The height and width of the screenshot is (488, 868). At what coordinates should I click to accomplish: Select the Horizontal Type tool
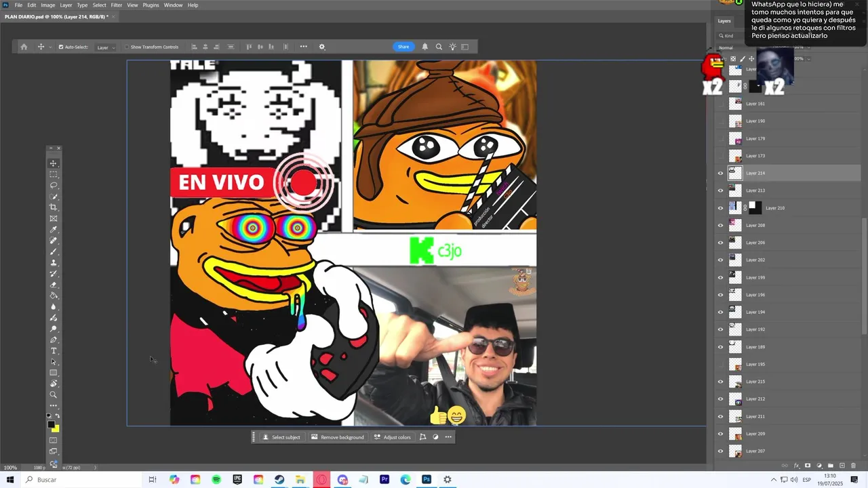coord(53,350)
